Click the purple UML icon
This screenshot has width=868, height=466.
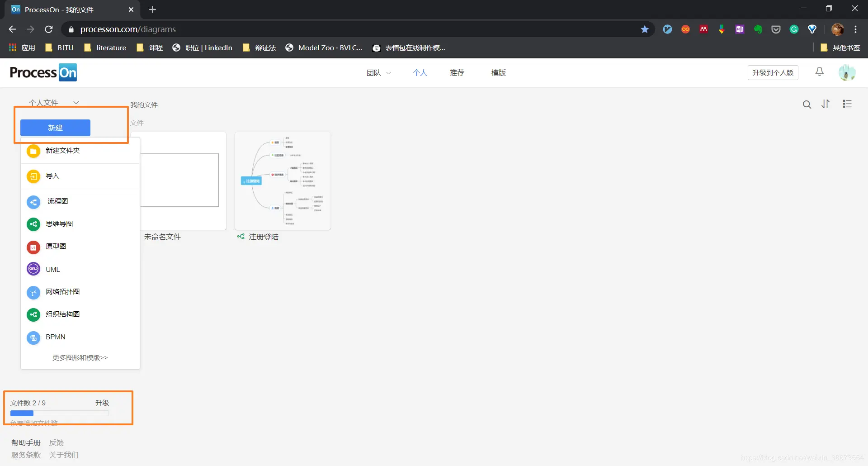pos(33,269)
